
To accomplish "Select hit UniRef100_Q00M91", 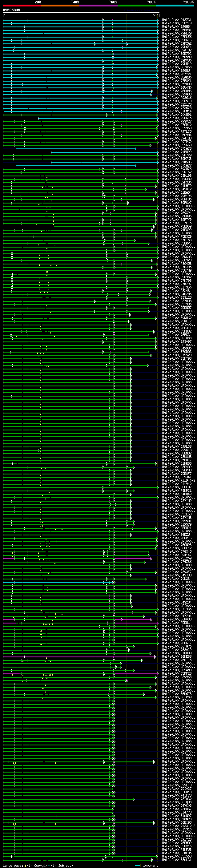I will pyautogui.click(x=177, y=115).
